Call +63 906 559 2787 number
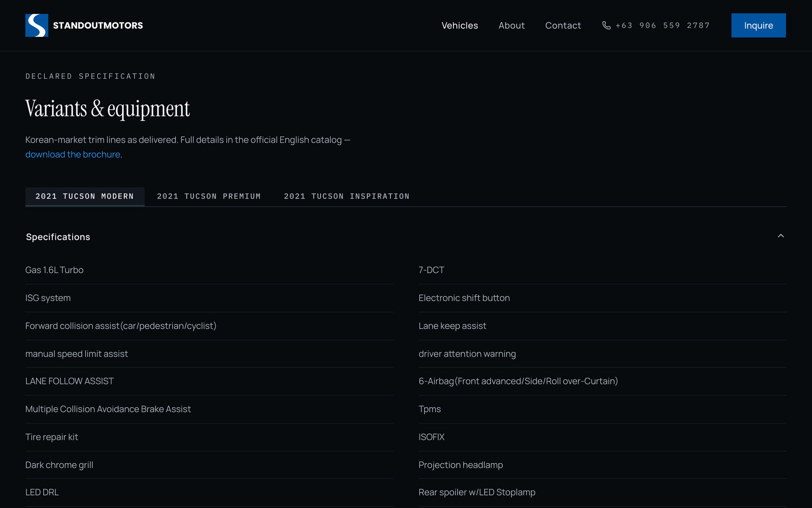This screenshot has width=812, height=508. (x=662, y=25)
